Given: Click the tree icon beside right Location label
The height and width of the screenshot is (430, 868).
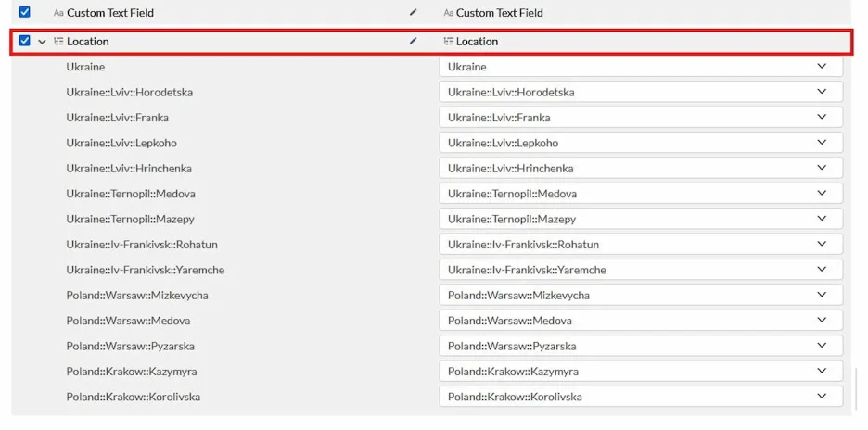Looking at the screenshot, I should (449, 41).
